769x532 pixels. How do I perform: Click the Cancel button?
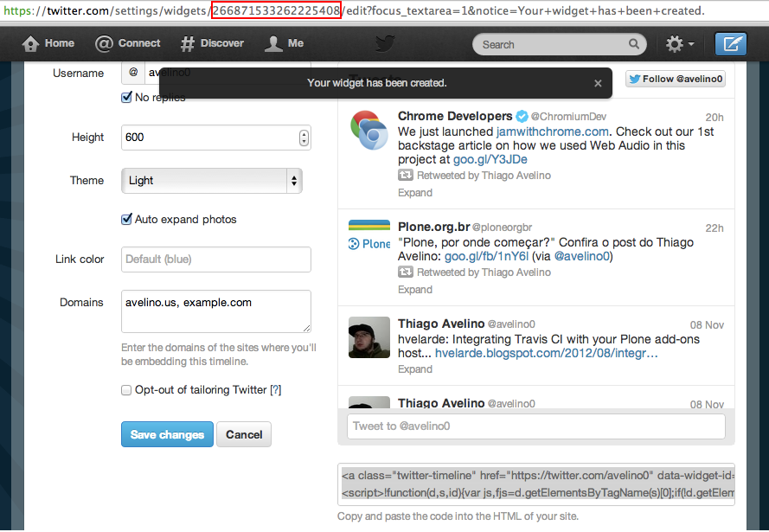[244, 434]
